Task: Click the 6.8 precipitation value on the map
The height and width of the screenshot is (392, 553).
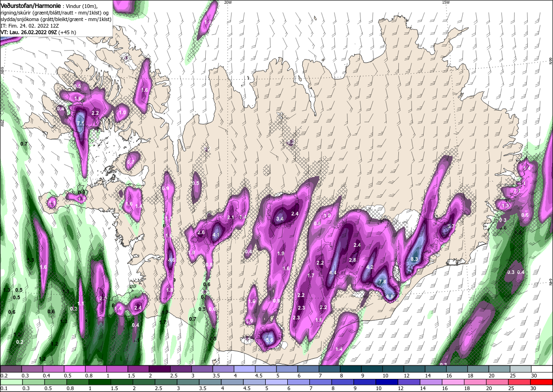Action: coord(390,297)
